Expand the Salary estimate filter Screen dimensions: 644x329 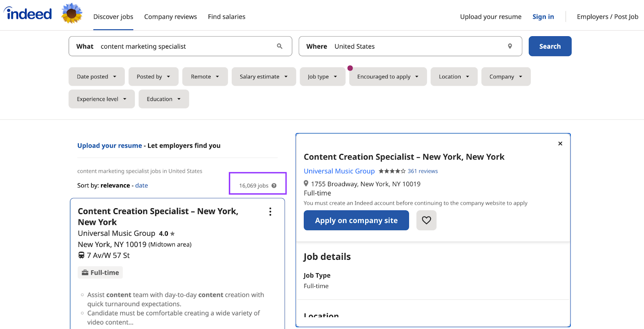point(264,76)
